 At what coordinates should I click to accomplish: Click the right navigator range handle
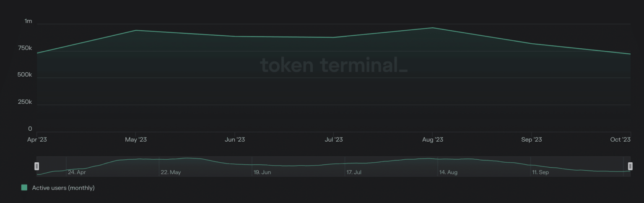click(x=630, y=166)
